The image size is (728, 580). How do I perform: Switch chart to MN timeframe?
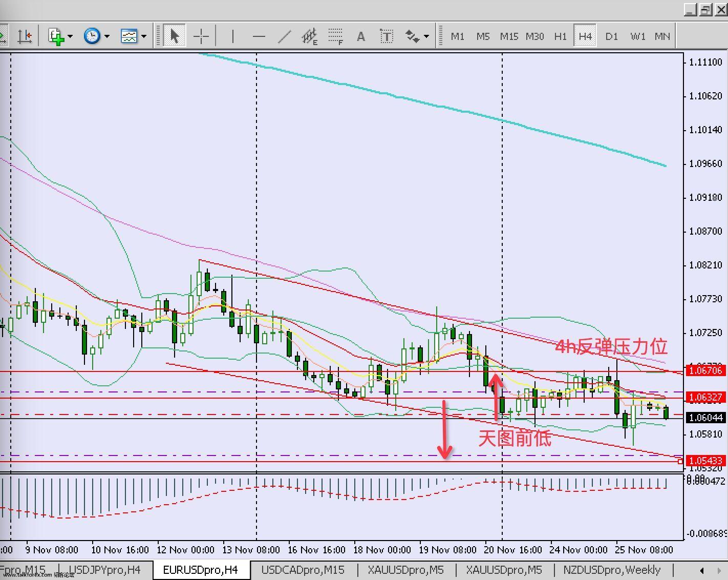(662, 36)
